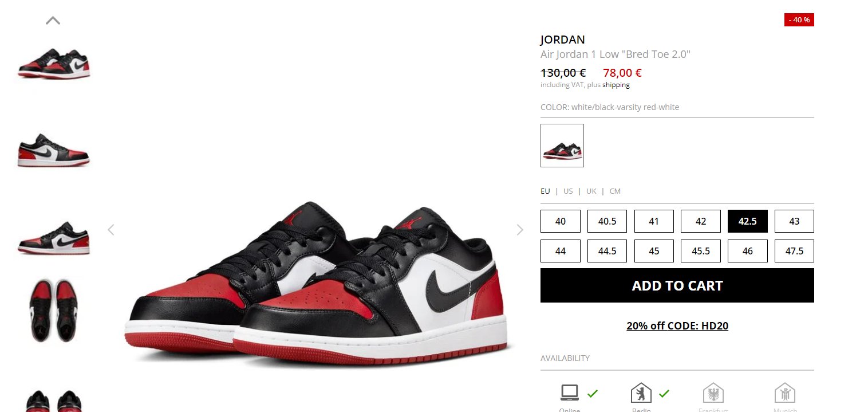Open the shipping info link
Screen dimensions: 868x412
point(616,85)
